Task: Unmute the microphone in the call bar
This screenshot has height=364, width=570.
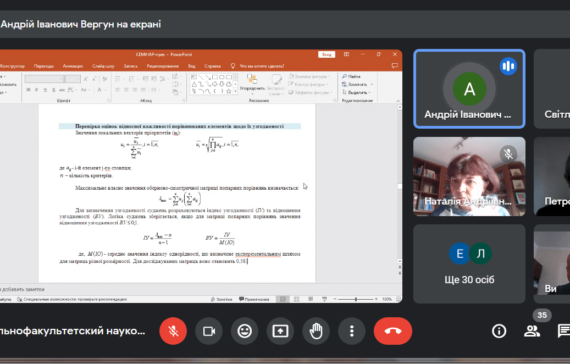Action: point(173,331)
